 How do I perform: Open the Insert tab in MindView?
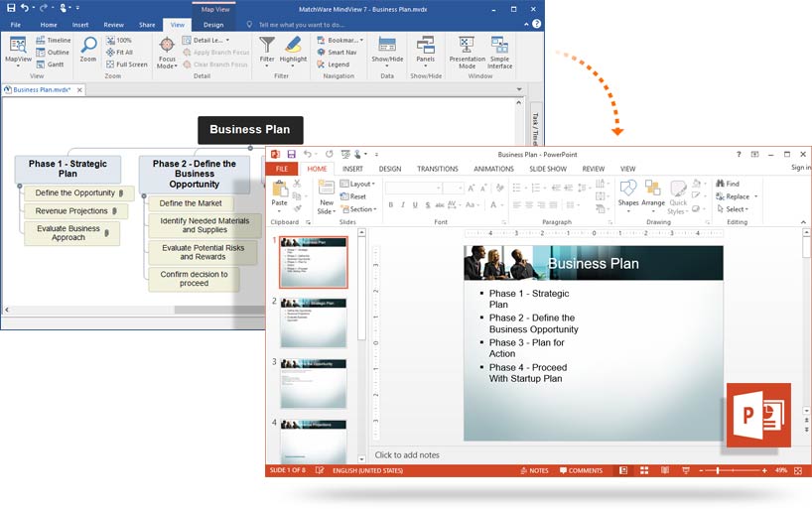[80, 25]
